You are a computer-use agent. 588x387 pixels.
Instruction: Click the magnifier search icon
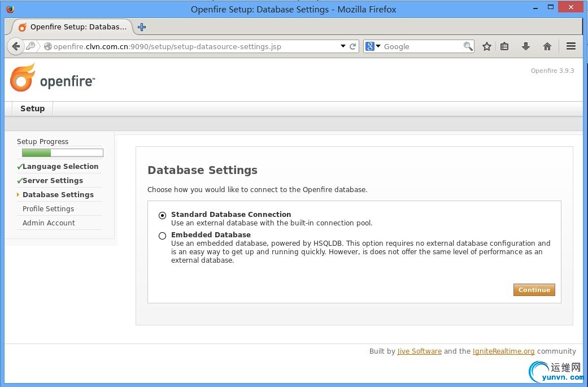coord(468,46)
